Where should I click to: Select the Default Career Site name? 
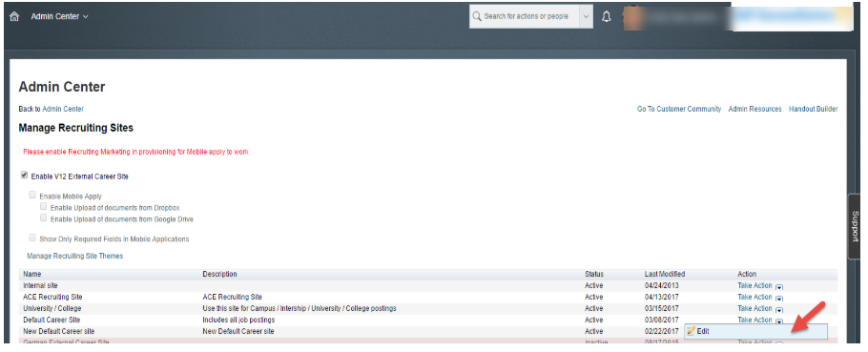pyautogui.click(x=52, y=320)
